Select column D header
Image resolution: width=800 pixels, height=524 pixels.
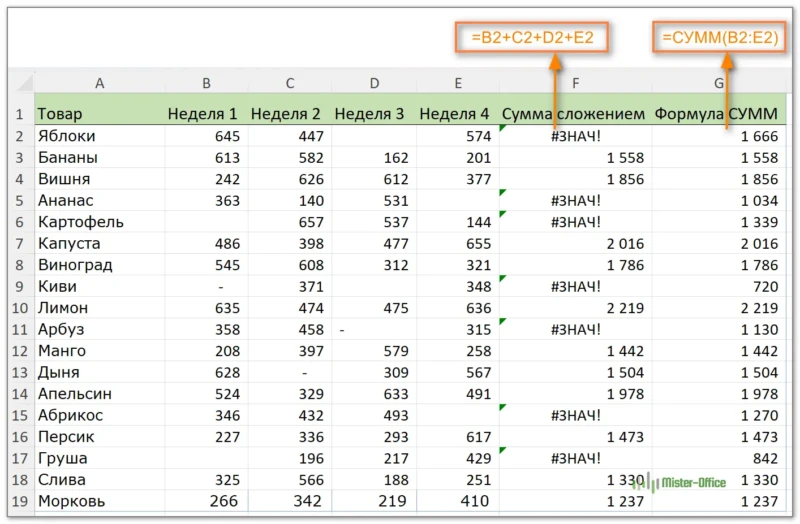(374, 84)
